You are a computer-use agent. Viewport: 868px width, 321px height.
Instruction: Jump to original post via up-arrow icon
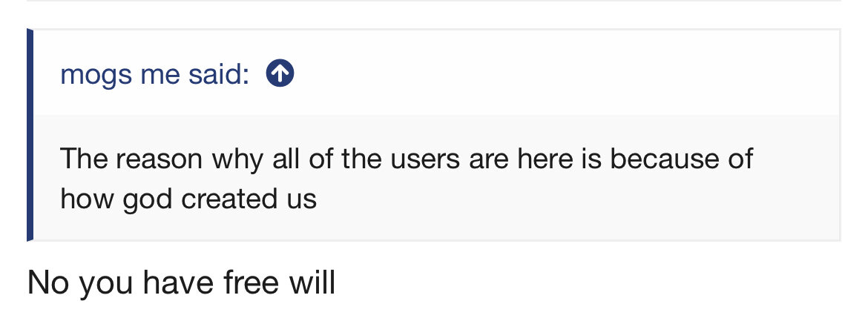click(280, 73)
